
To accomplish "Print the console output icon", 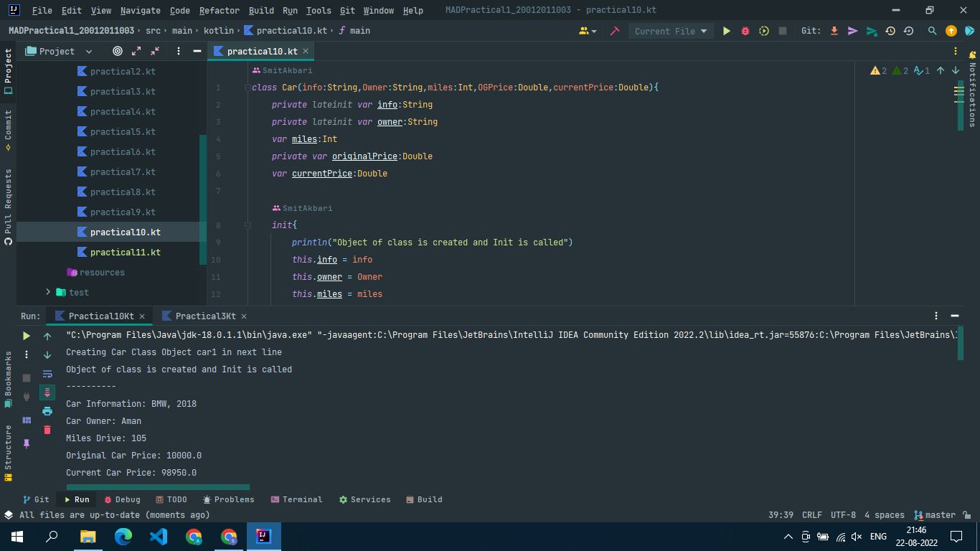I will pyautogui.click(x=47, y=410).
